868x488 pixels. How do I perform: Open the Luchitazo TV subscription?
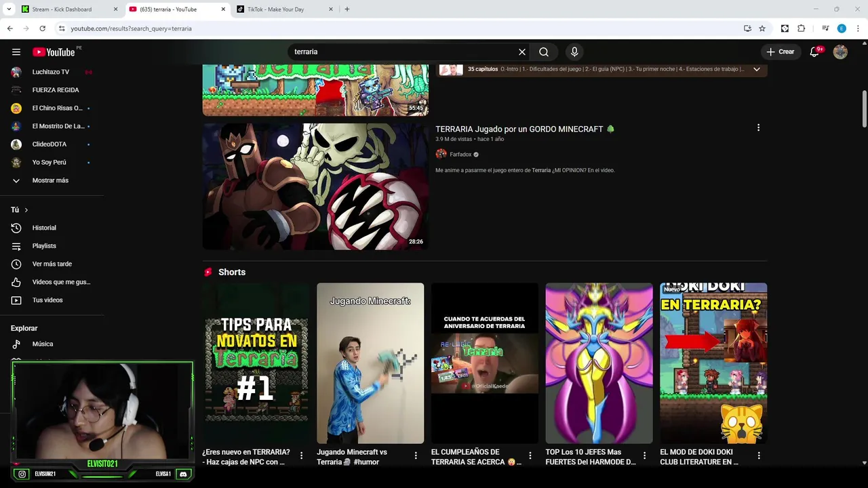coord(52,72)
